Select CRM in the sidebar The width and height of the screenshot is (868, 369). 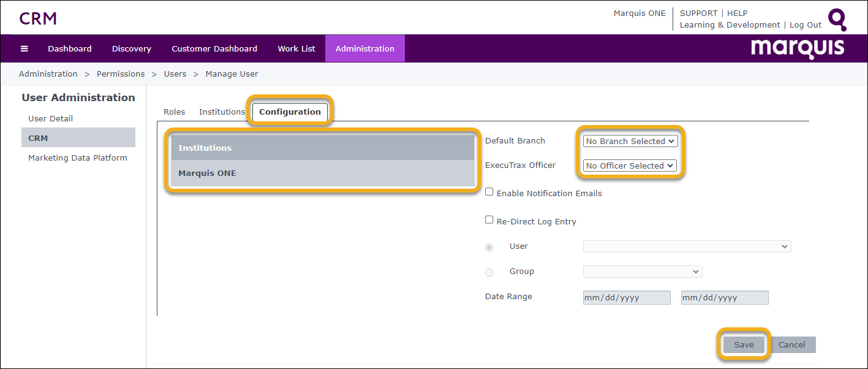point(78,138)
